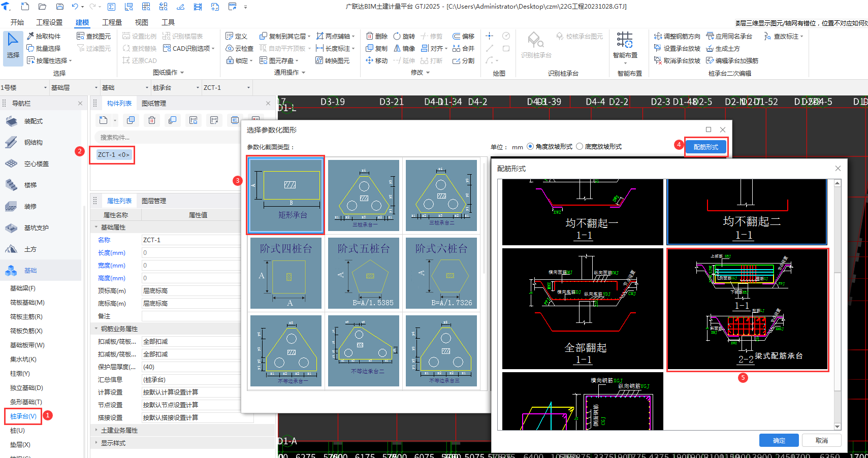Click the 偏移 (Offset) tool
The image size is (868, 458).
(463, 36)
